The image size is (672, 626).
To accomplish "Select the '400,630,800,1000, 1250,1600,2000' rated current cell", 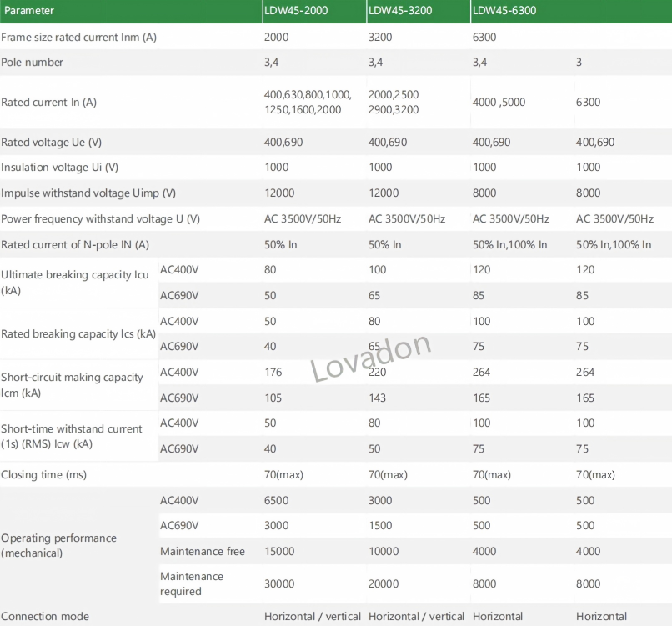I will (x=308, y=102).
